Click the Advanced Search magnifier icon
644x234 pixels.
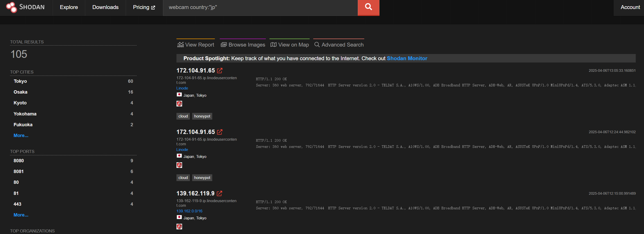coord(317,45)
